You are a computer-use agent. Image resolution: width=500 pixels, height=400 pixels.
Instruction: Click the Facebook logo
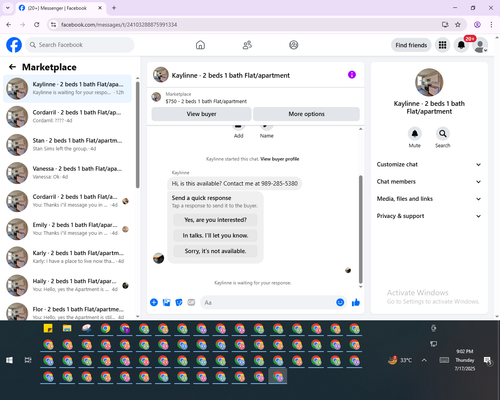click(14, 45)
